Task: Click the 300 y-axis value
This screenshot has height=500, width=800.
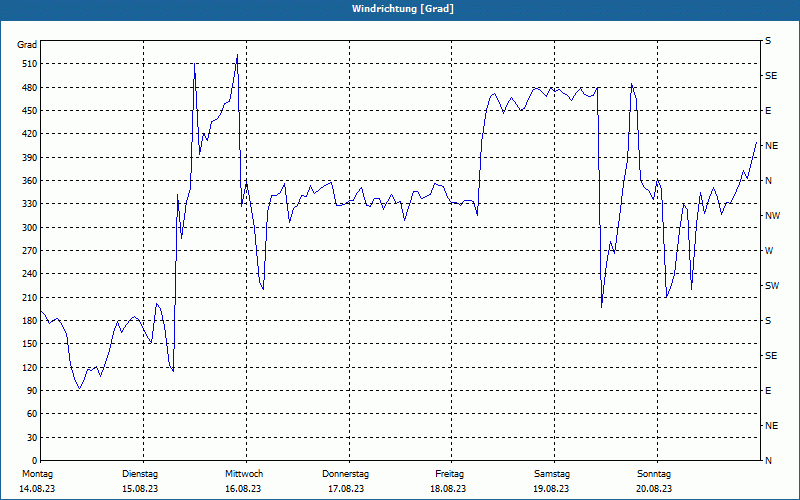Action: [30, 228]
